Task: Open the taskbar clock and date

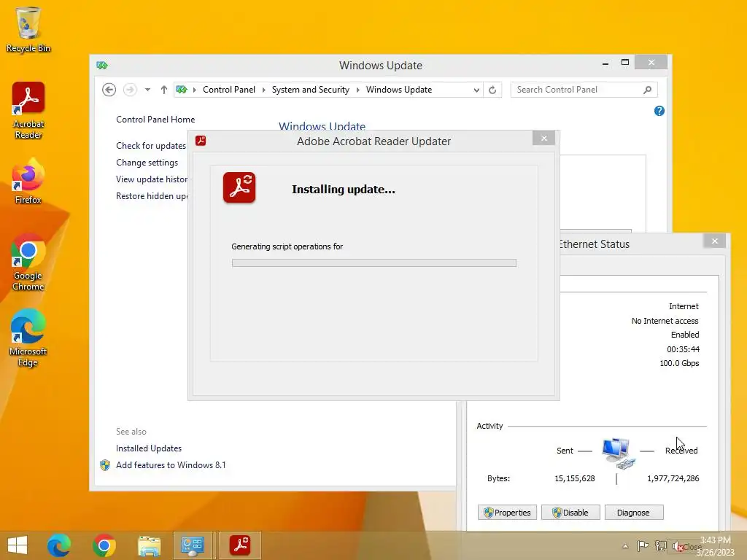Action: tap(715, 546)
